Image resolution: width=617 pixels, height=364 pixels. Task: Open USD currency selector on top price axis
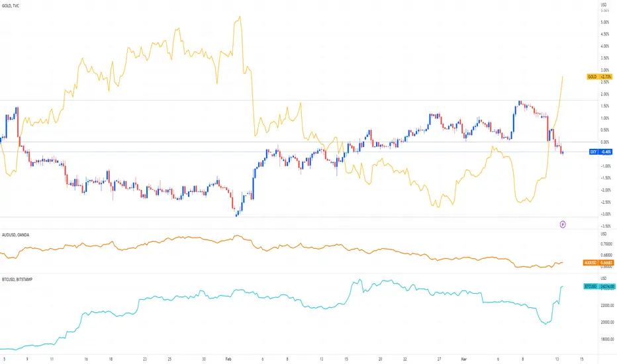point(604,5)
